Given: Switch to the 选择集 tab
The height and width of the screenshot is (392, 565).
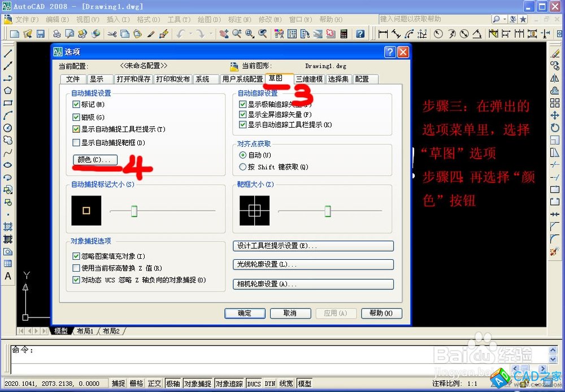Looking at the screenshot, I should [338, 79].
